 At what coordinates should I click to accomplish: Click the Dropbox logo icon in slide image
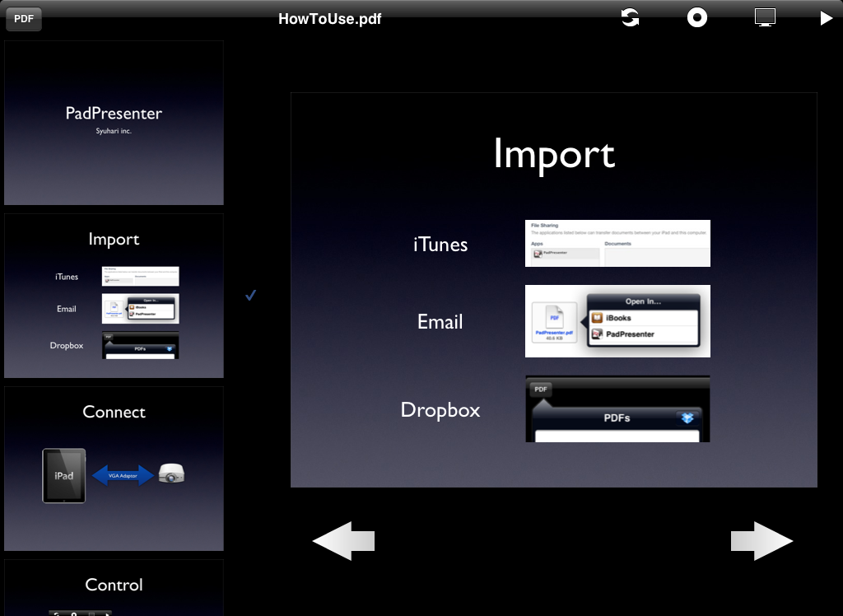(x=687, y=418)
